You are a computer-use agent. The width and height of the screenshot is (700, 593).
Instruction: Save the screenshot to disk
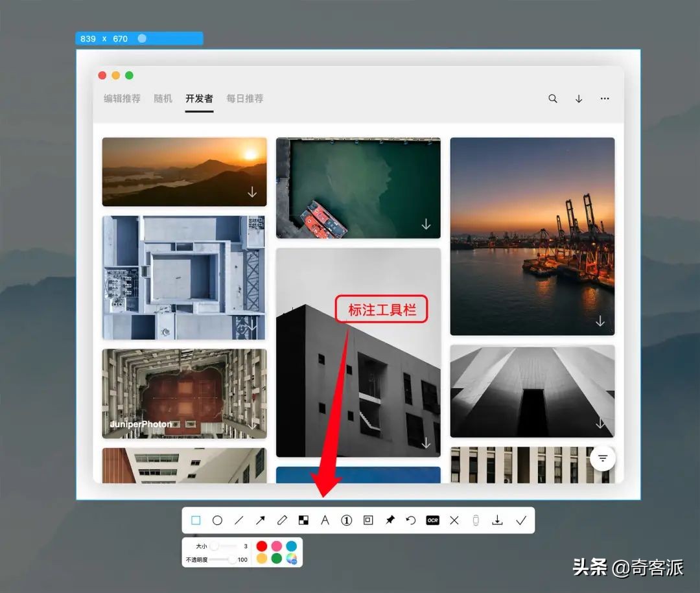click(x=498, y=520)
